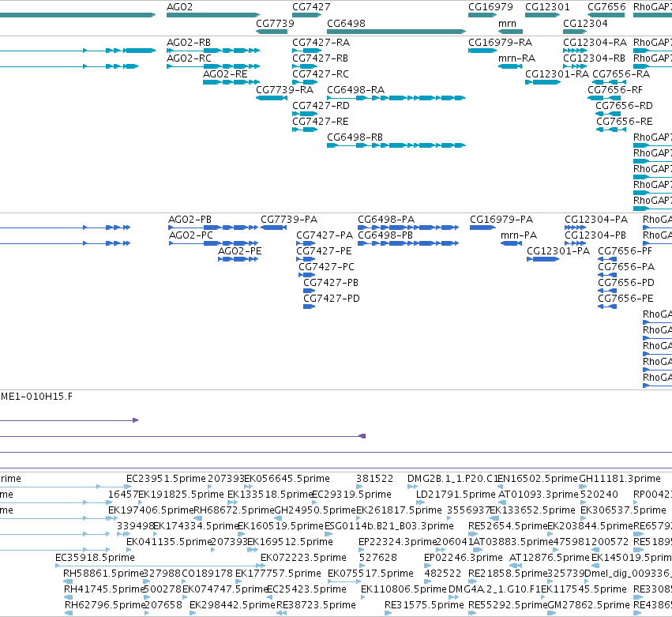Screen dimensions: 672x617
Task: Click the CG16979-RA transcript
Action: point(482,51)
